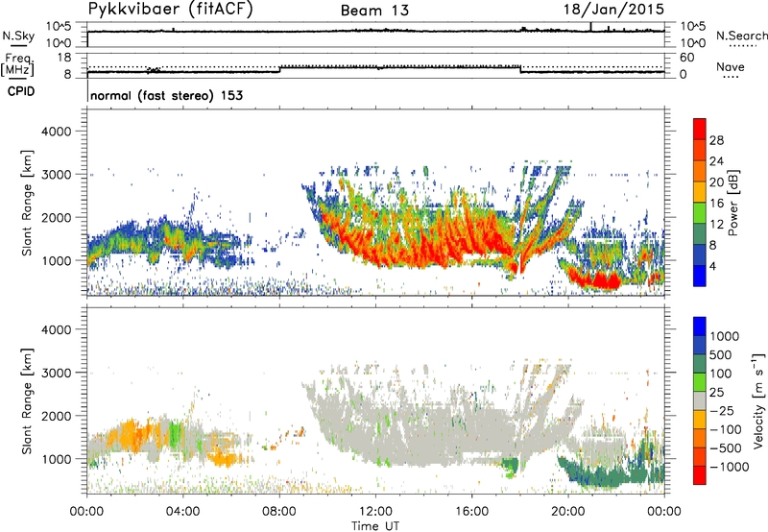
Task: Click the '12:00' time axis label
Action: pos(375,512)
